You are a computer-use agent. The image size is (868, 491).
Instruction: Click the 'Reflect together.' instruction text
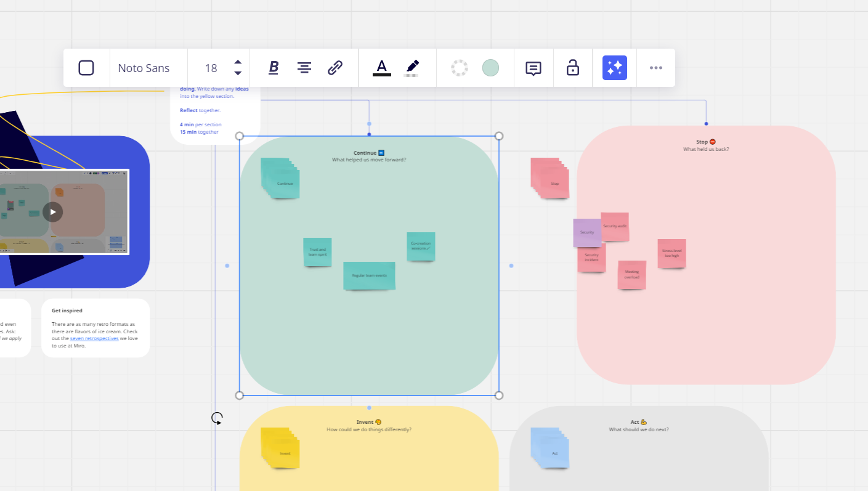click(x=200, y=110)
